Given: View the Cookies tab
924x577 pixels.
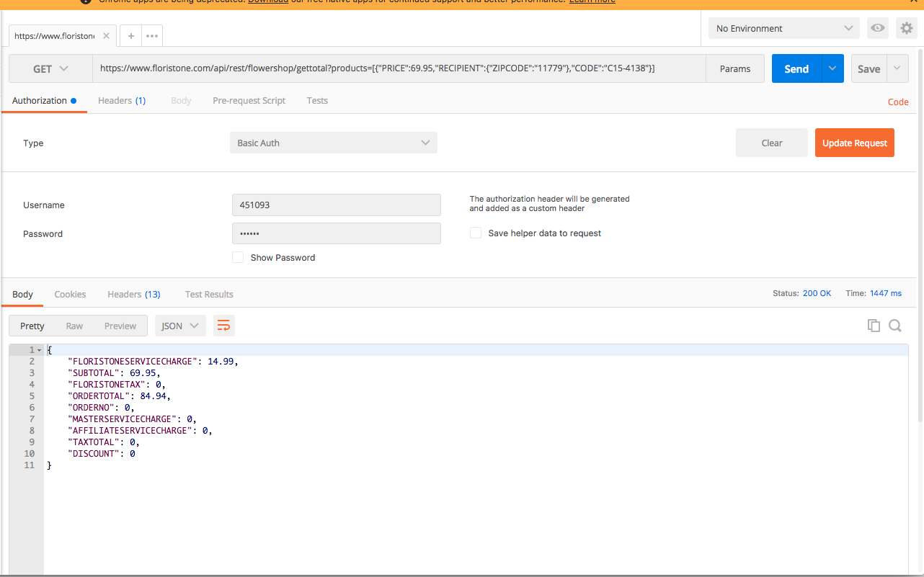Looking at the screenshot, I should coord(70,294).
